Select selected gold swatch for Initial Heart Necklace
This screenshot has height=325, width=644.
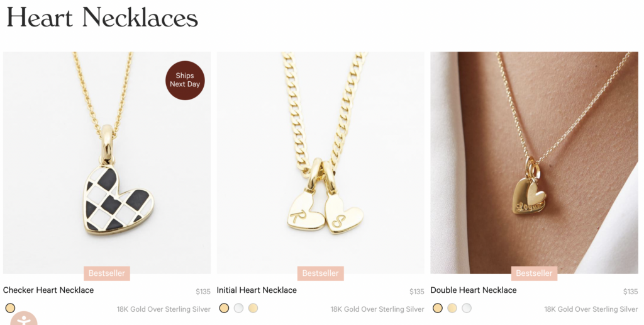224,308
